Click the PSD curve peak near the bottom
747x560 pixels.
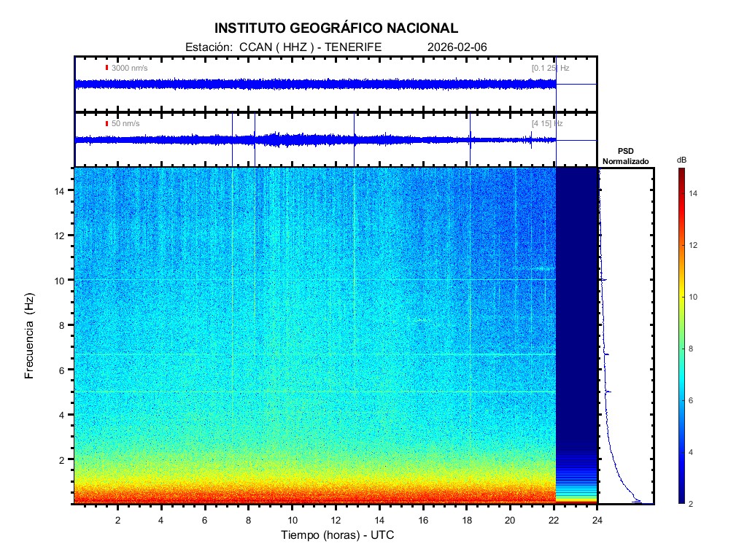638,500
